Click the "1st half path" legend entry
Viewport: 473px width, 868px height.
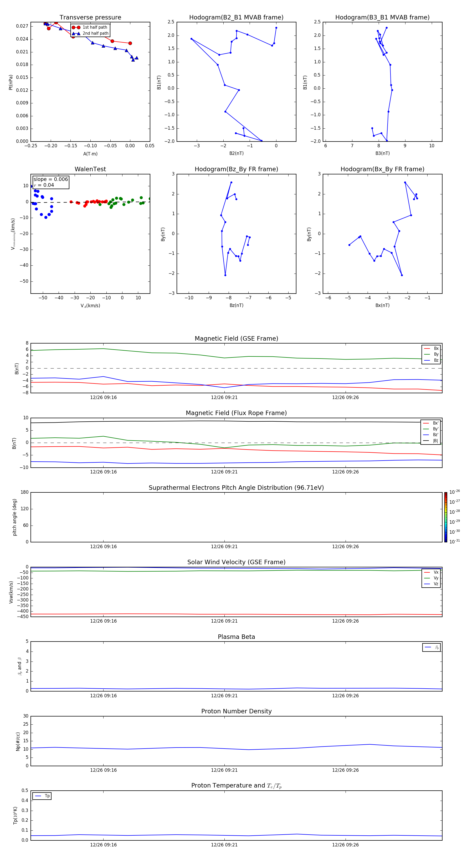pos(90,27)
